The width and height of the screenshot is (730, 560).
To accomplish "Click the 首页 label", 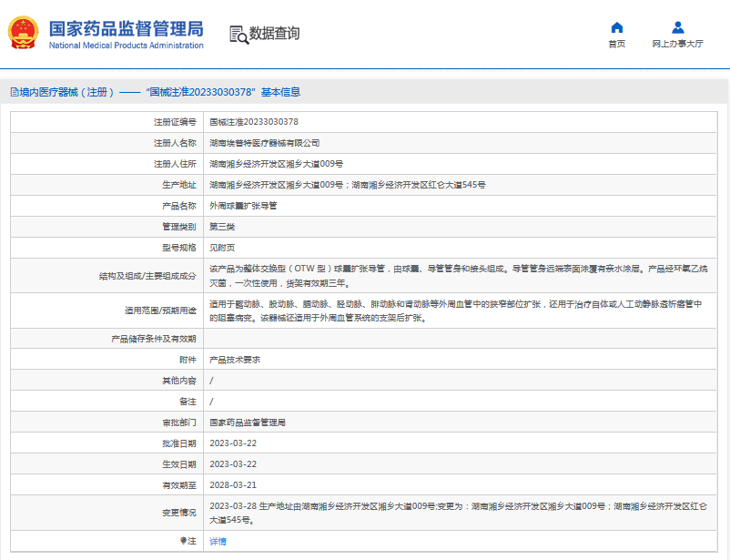I will pyautogui.click(x=617, y=44).
